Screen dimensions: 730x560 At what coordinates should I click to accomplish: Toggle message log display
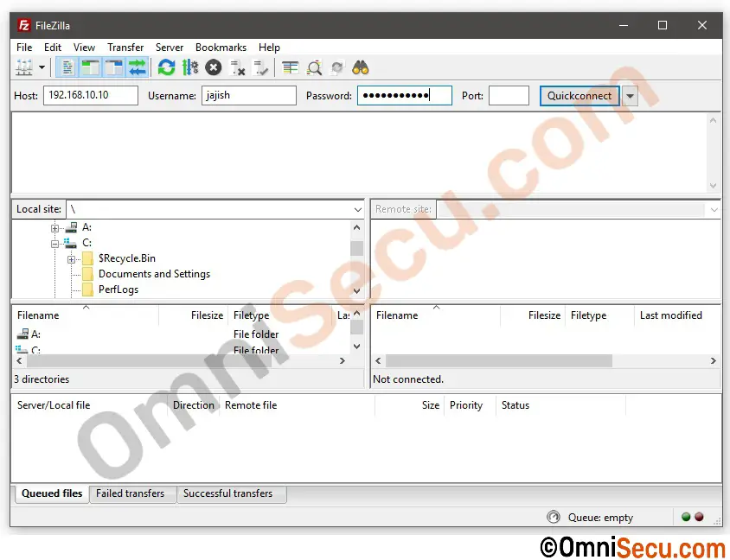(67, 68)
